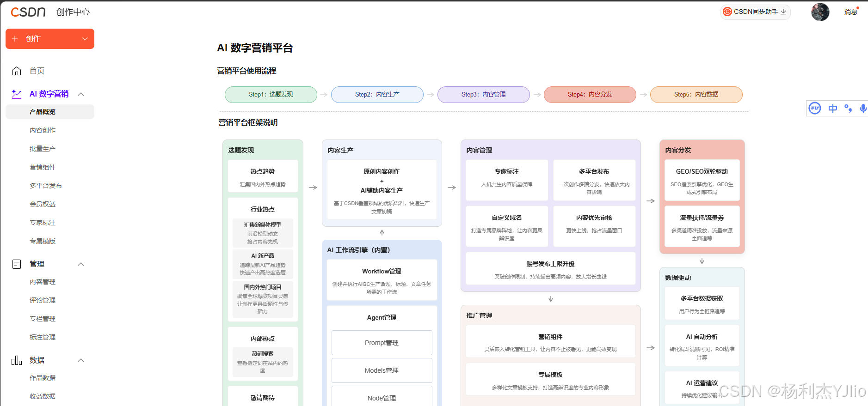Click the AI 数字营销 chart icon
Screen dimensions: 868x406
17,94
